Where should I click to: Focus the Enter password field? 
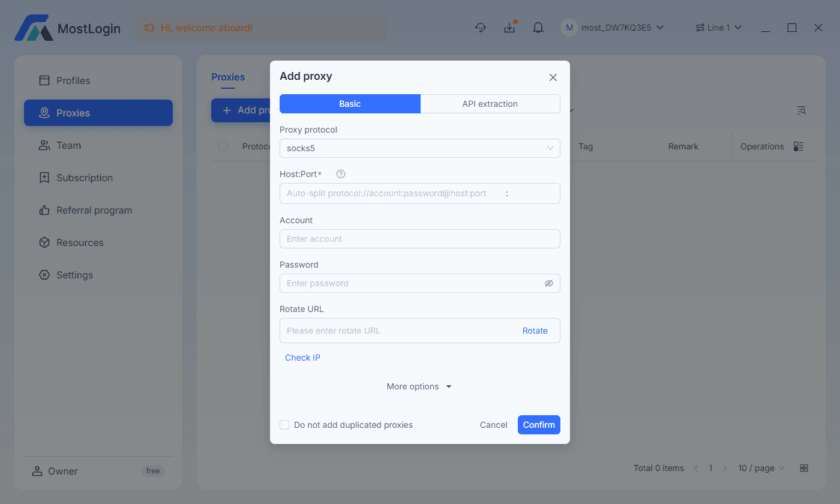point(420,283)
